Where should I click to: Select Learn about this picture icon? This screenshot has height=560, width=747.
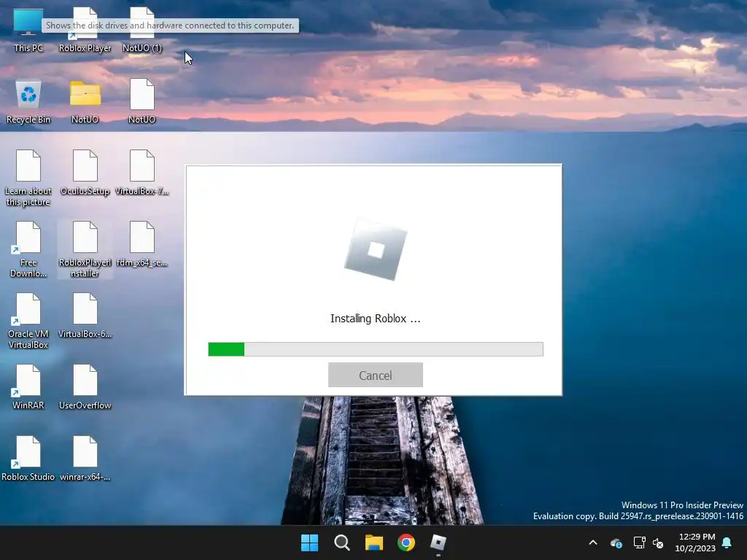coord(28,178)
